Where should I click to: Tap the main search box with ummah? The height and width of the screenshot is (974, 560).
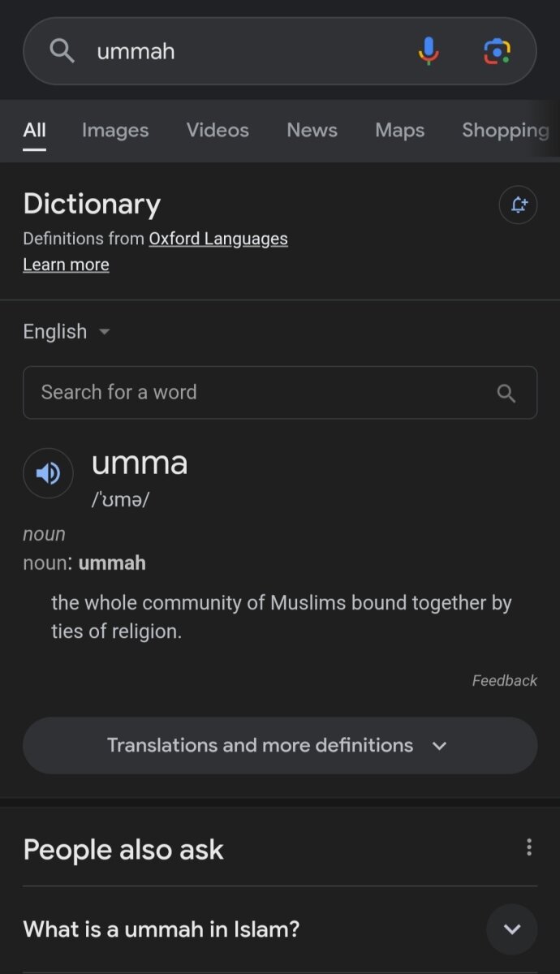pos(243,51)
